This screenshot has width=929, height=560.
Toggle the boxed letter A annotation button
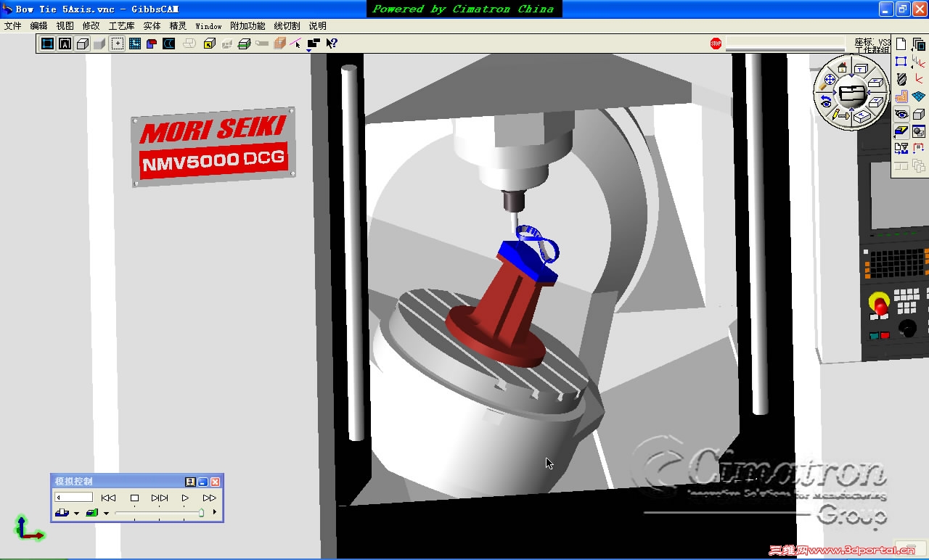[x=65, y=44]
